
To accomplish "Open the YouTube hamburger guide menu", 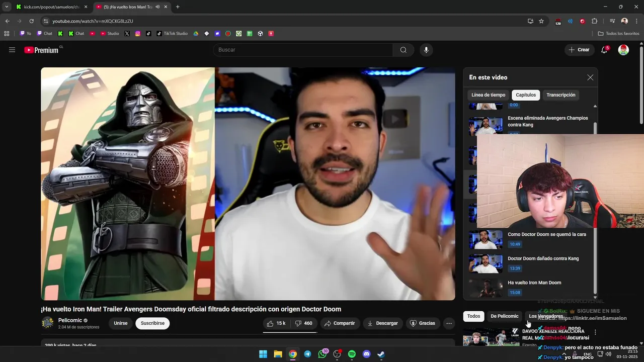I will (x=12, y=50).
